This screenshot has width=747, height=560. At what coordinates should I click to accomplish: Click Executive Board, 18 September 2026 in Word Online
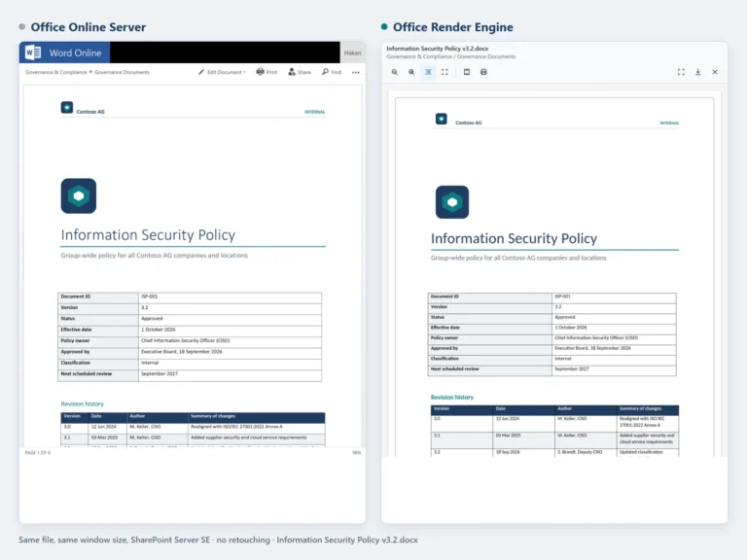[182, 351]
